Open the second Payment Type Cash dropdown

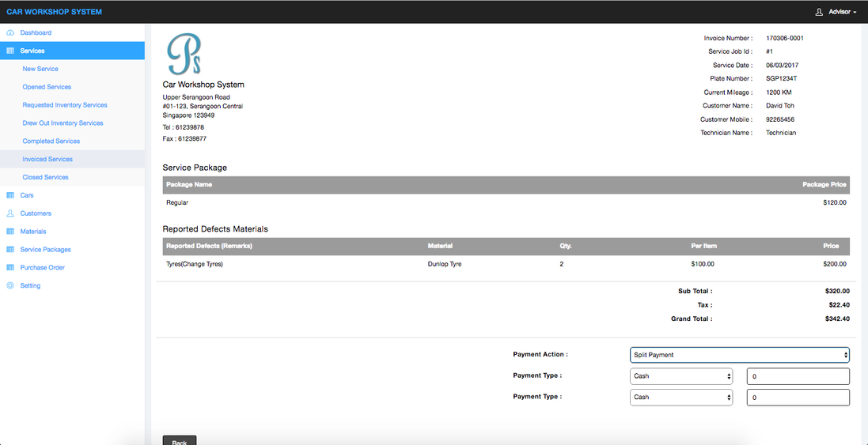[681, 398]
